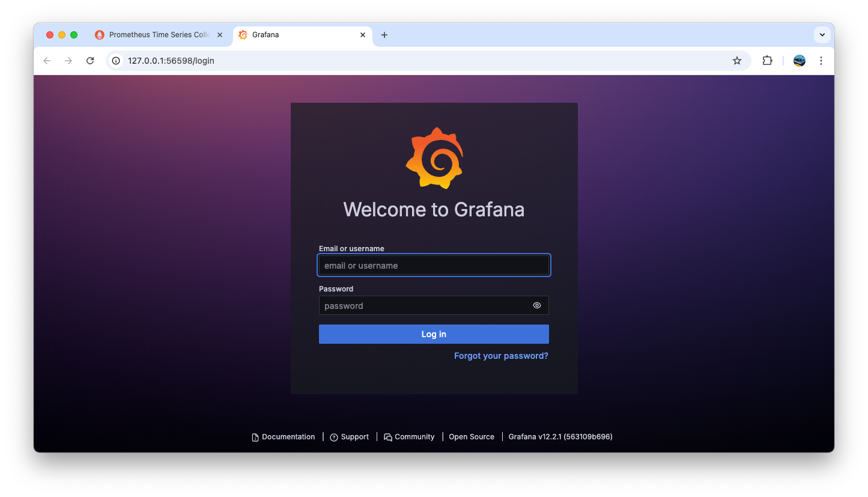The width and height of the screenshot is (868, 497).
Task: Click the Grafana v12.2.1 version link
Action: (x=560, y=437)
